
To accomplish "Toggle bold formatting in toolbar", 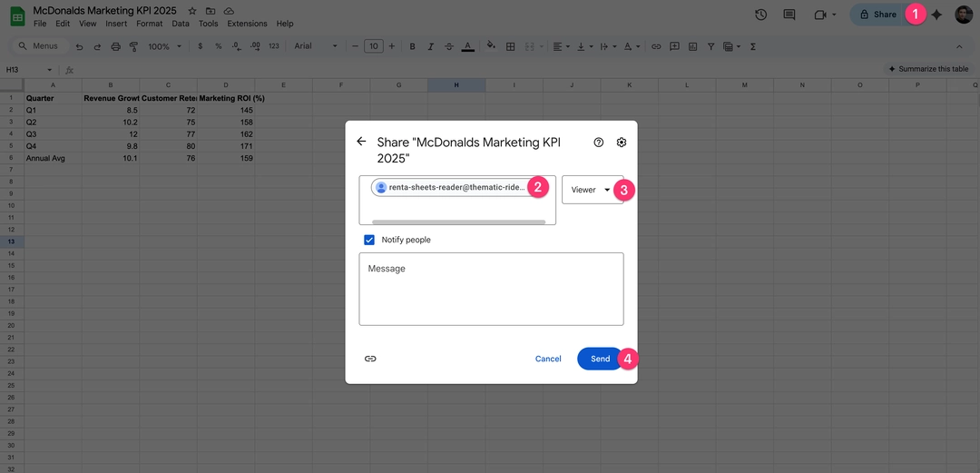I will (412, 46).
